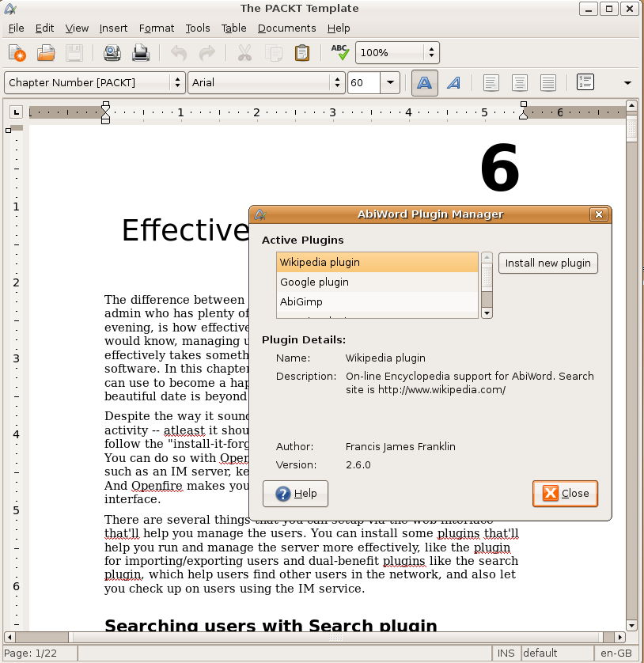Image resolution: width=644 pixels, height=663 pixels.
Task: Adjust the zoom level spinner to change magnification
Action: [x=430, y=53]
